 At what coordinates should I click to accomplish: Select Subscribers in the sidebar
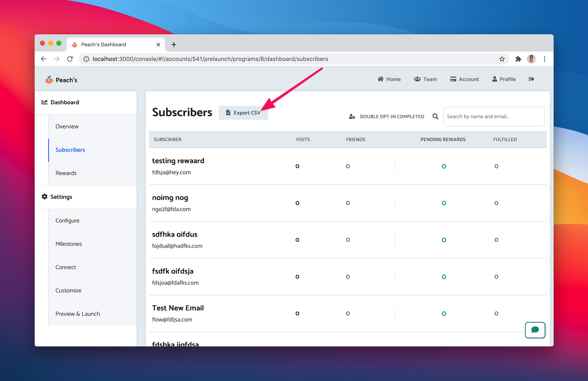70,150
